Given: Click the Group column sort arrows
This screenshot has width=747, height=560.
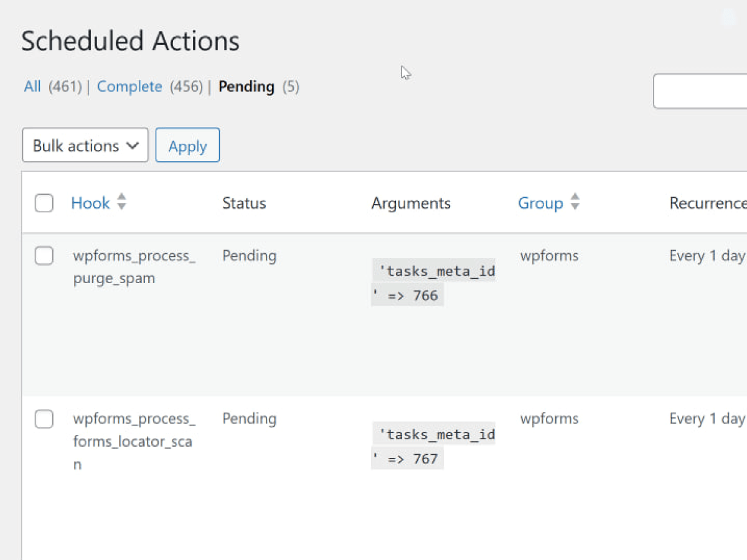Looking at the screenshot, I should coord(575,202).
